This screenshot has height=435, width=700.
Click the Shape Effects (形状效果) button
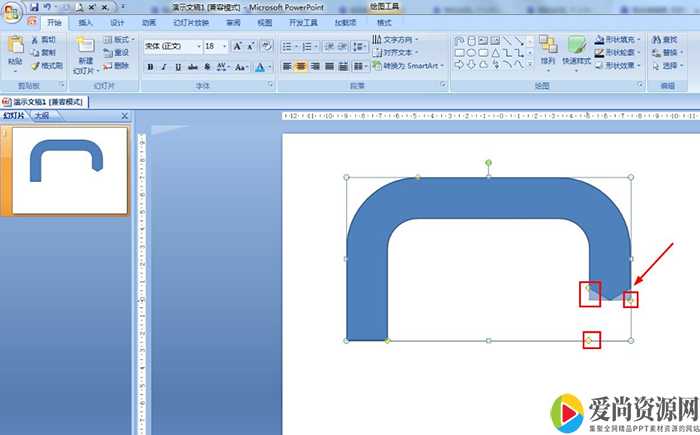coord(622,65)
